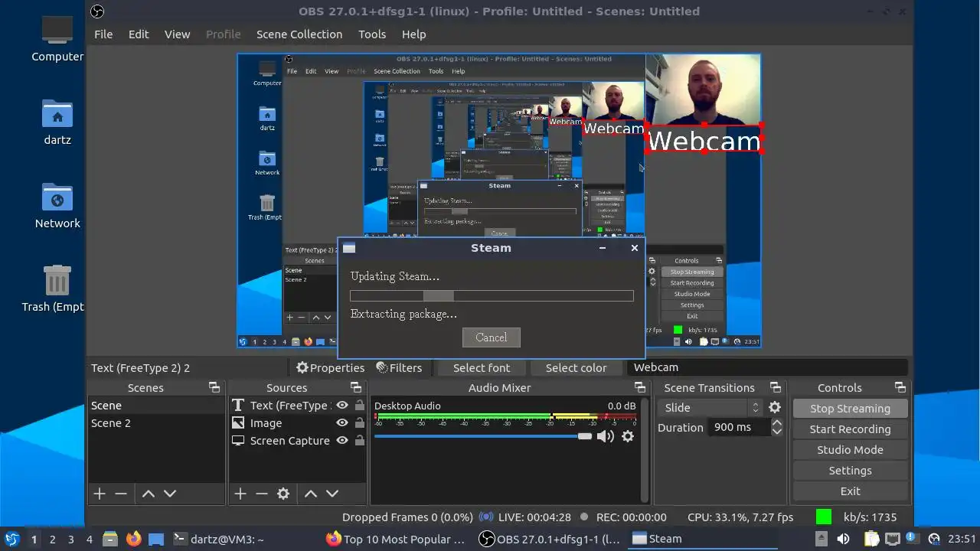
Task: Click the Select color button
Action: (x=576, y=368)
